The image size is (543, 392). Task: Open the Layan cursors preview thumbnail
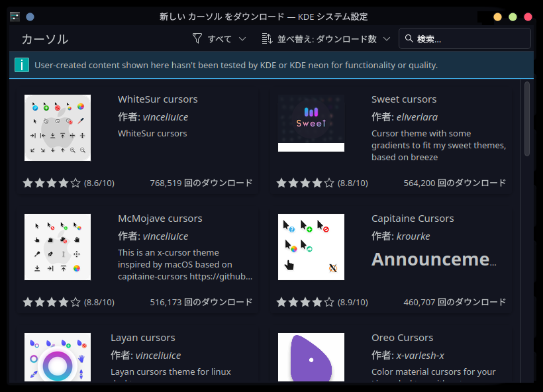click(58, 357)
